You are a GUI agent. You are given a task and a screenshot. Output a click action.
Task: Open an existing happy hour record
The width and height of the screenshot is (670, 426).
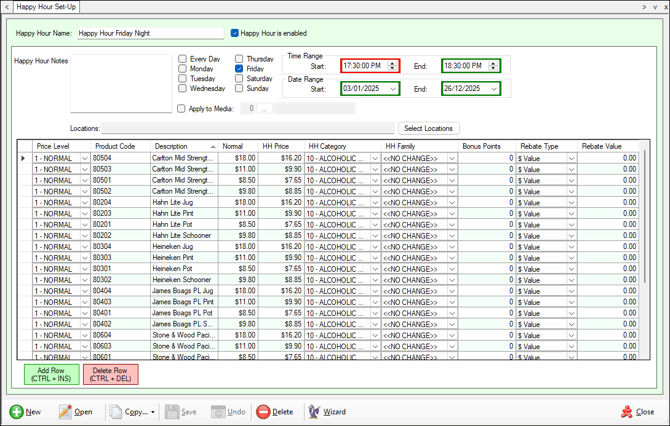pyautogui.click(x=75, y=411)
